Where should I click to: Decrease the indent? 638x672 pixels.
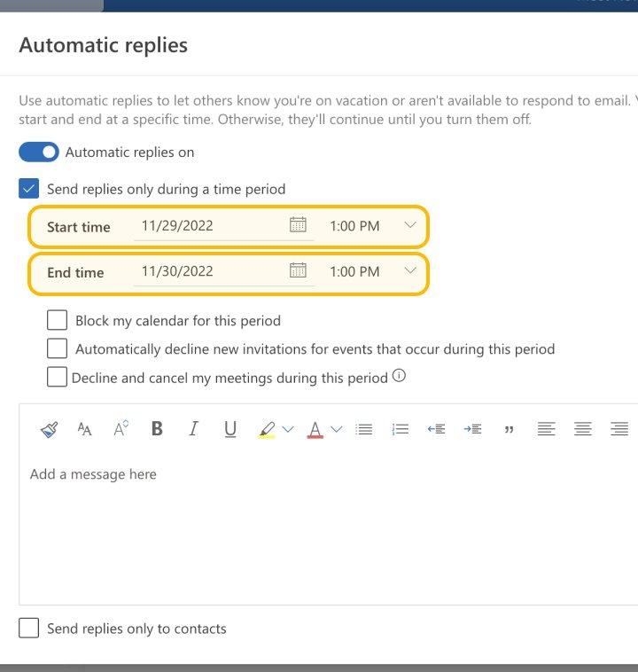(x=436, y=428)
